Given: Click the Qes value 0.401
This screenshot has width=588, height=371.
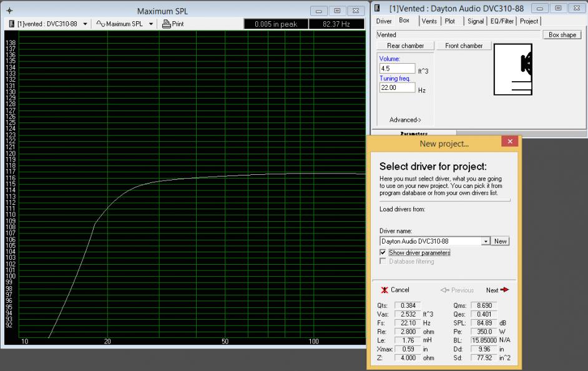Looking at the screenshot, I should [484, 314].
